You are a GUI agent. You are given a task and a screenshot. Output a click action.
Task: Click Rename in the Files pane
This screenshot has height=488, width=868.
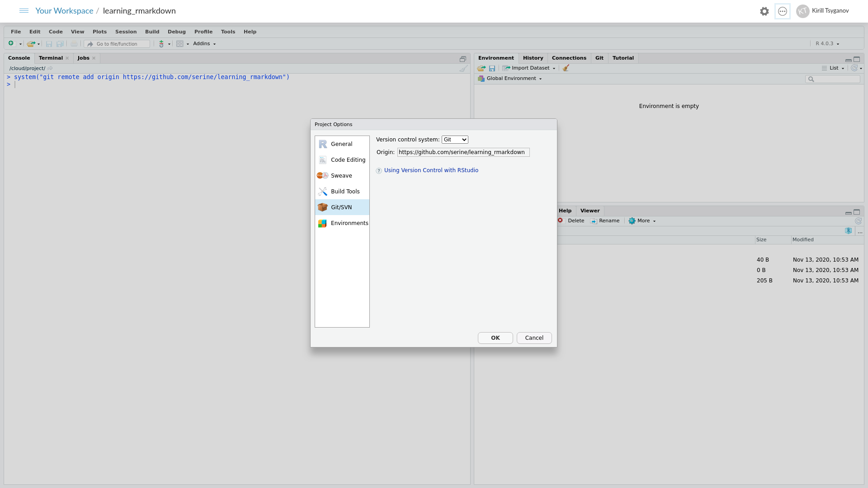pyautogui.click(x=605, y=221)
